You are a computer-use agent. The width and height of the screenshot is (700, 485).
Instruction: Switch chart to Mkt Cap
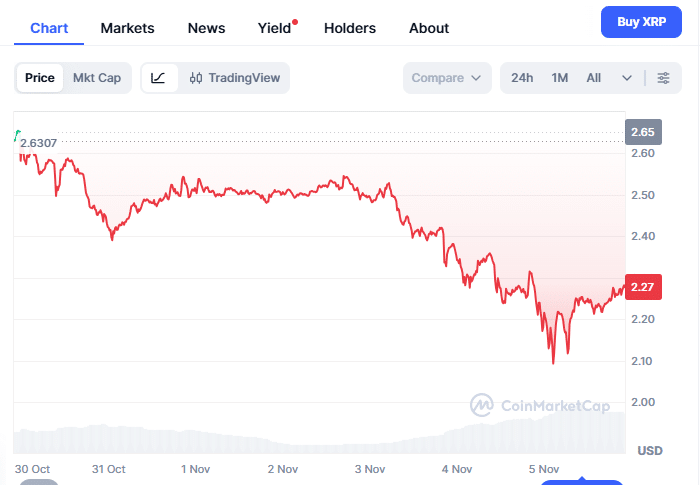(97, 78)
